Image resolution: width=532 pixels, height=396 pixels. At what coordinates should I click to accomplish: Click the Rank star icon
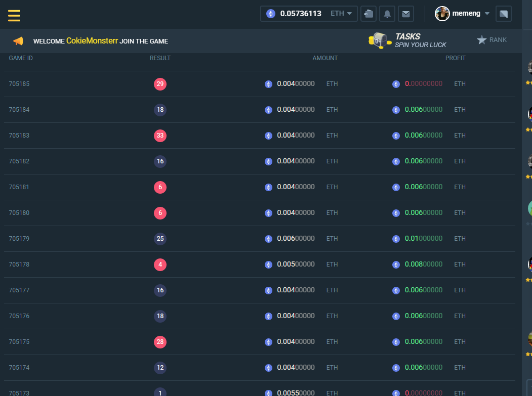coord(481,40)
